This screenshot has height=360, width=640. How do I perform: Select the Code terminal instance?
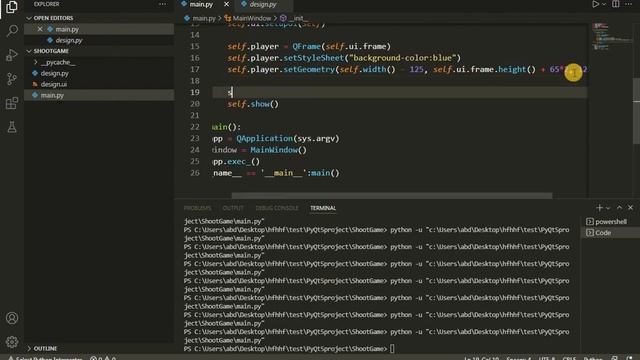611,233
